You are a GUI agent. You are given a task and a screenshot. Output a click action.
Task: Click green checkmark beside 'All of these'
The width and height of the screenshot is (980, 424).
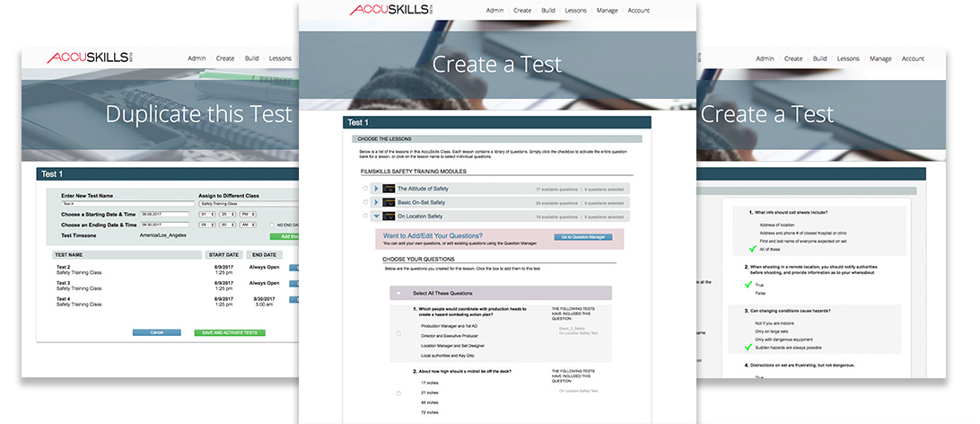click(750, 249)
